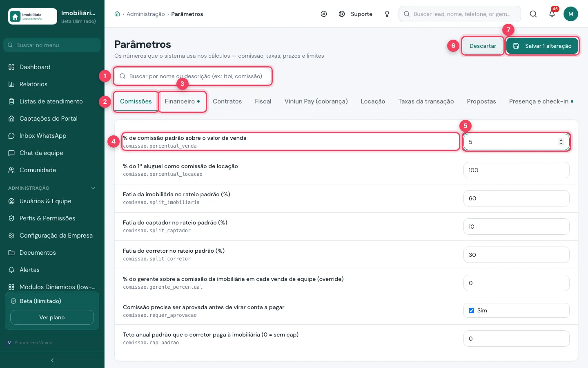Click the Administração breadcrumb link

[x=146, y=14]
